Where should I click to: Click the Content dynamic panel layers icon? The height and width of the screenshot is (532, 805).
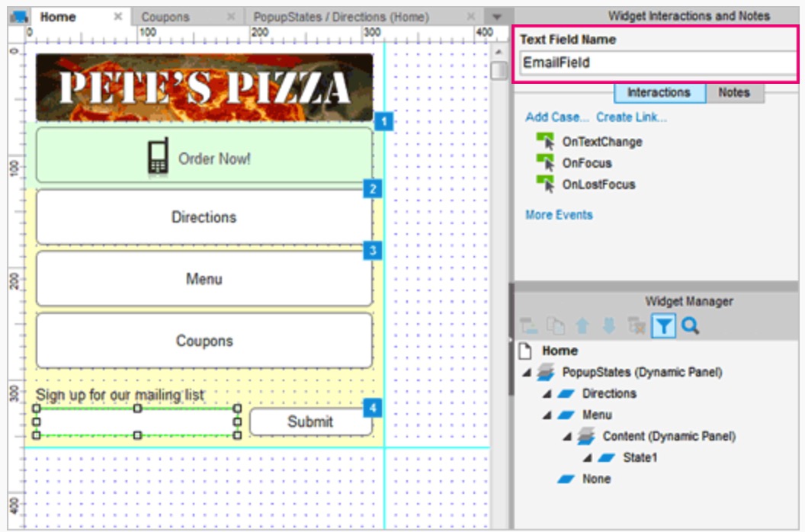pyautogui.click(x=585, y=436)
